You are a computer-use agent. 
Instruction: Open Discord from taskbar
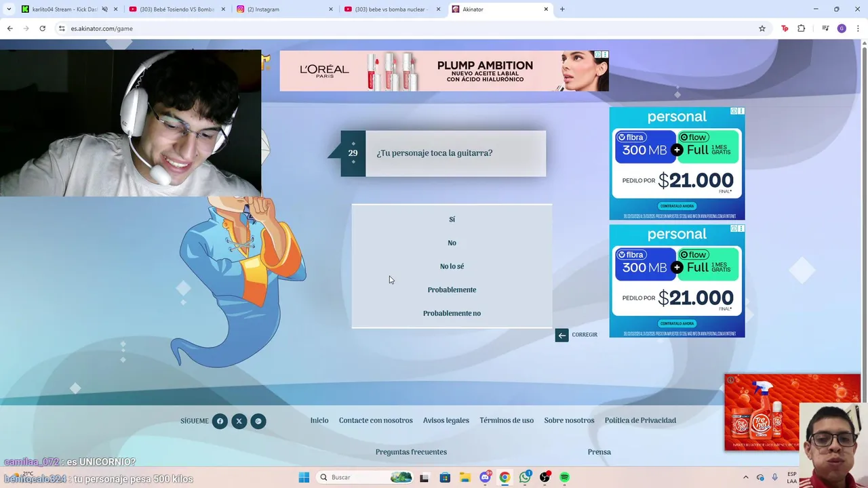point(485,477)
